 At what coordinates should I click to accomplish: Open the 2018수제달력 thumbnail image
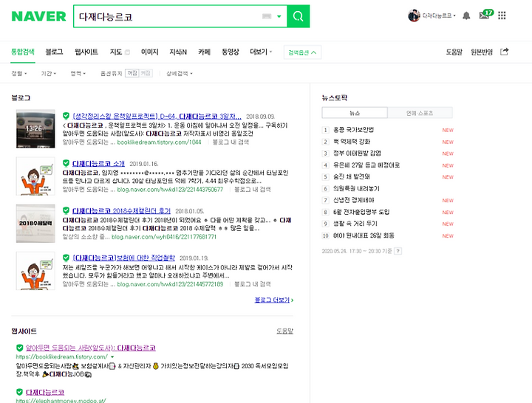pyautogui.click(x=35, y=224)
